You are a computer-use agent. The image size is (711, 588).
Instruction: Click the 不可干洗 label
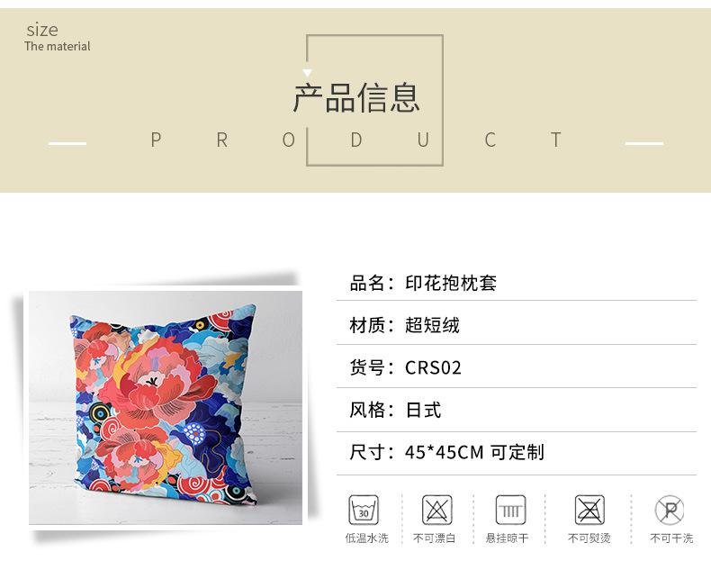point(671,538)
